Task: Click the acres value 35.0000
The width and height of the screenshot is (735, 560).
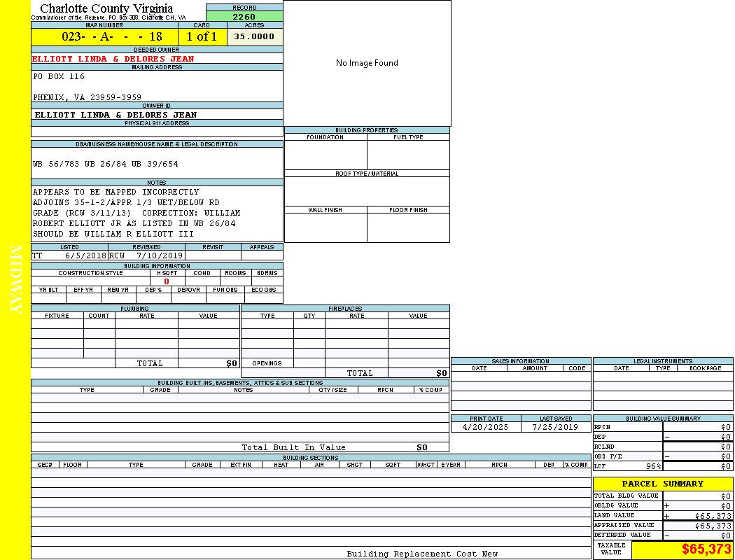Action: coord(254,36)
